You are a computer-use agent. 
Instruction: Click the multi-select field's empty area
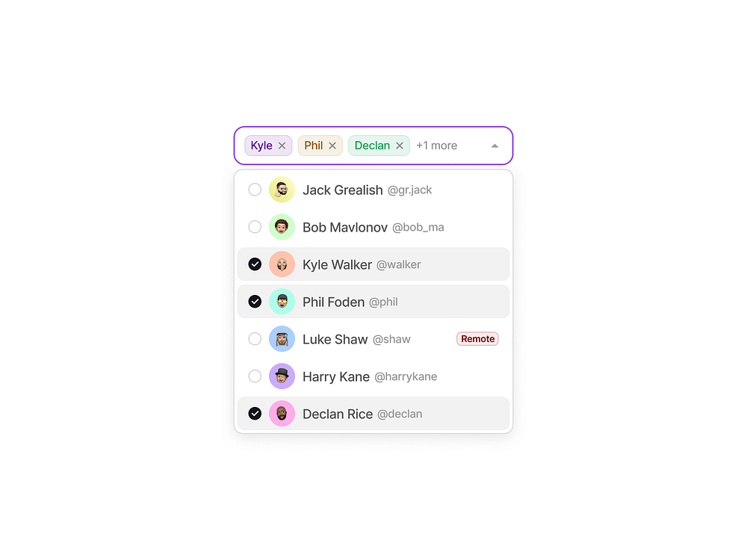[474, 146]
